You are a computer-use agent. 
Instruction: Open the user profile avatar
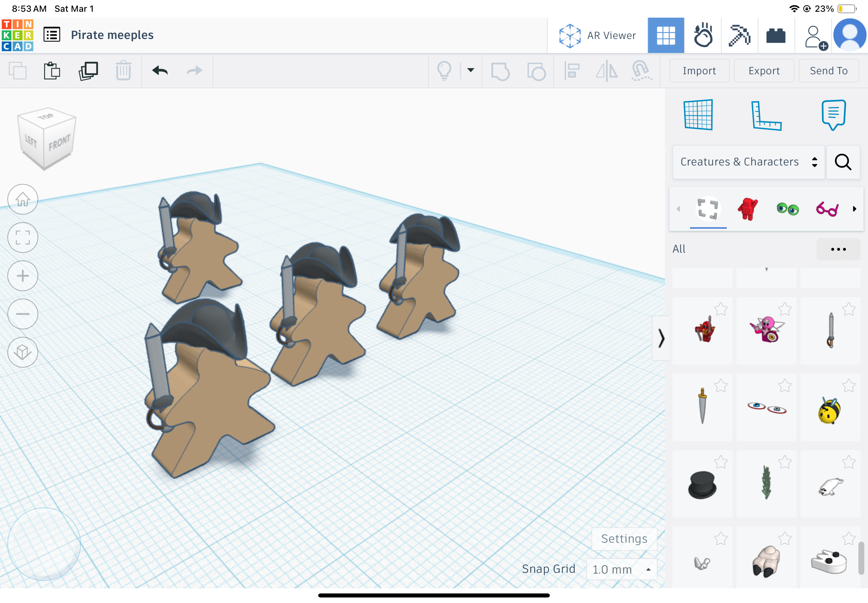coord(850,35)
